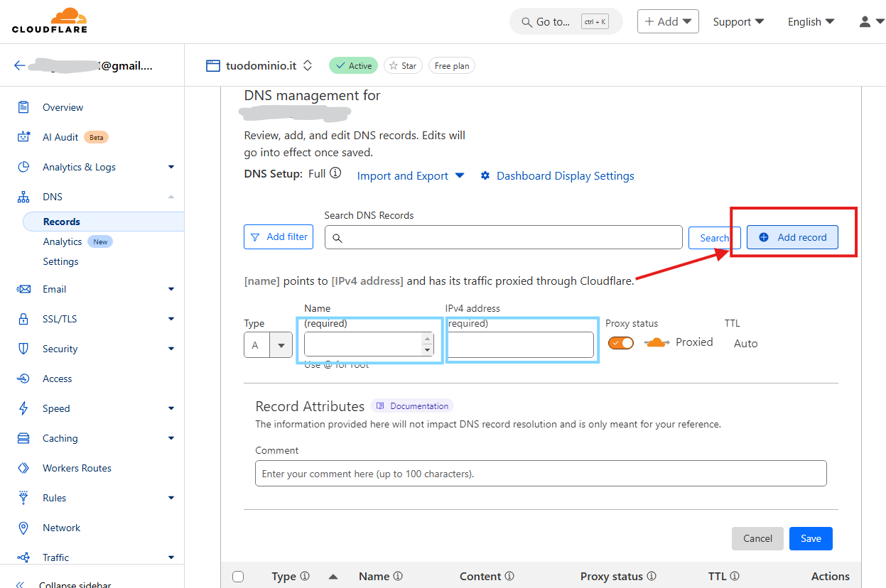Open Import and Export dropdown
Image resolution: width=886 pixels, height=588 pixels.
[x=411, y=176]
